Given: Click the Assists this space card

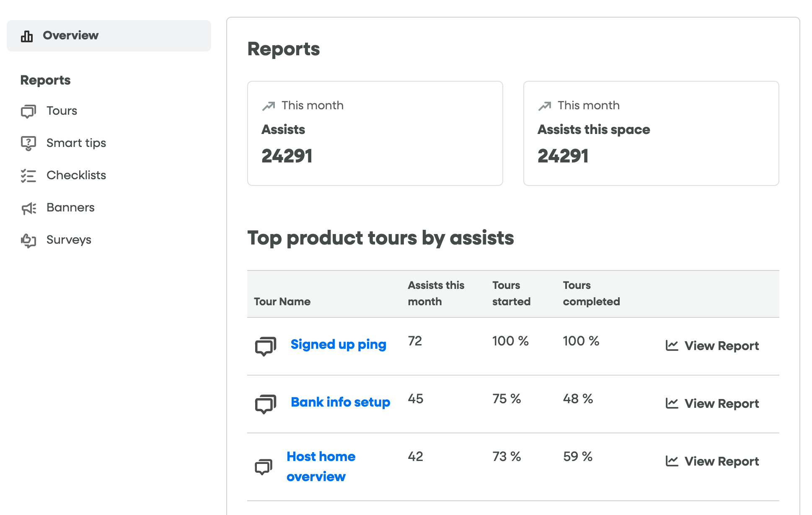Looking at the screenshot, I should click(651, 133).
